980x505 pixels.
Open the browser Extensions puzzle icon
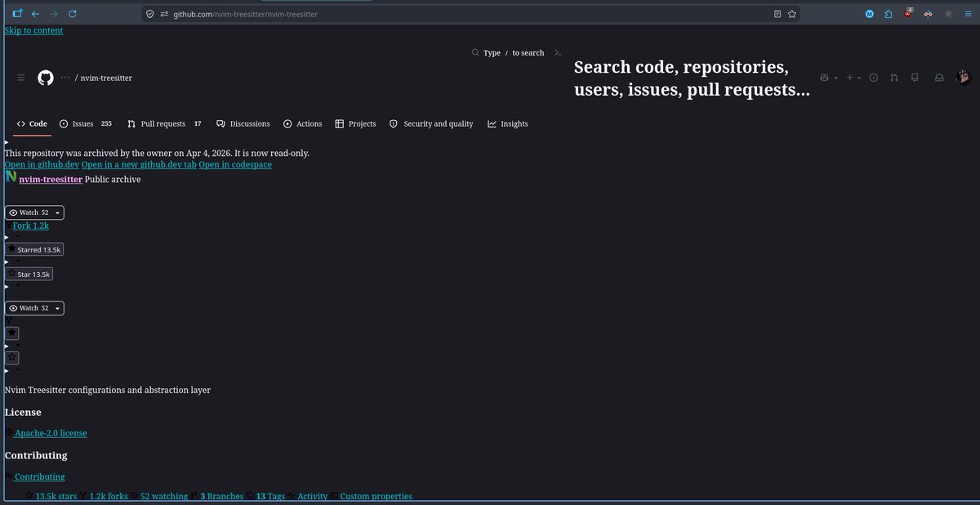[888, 14]
